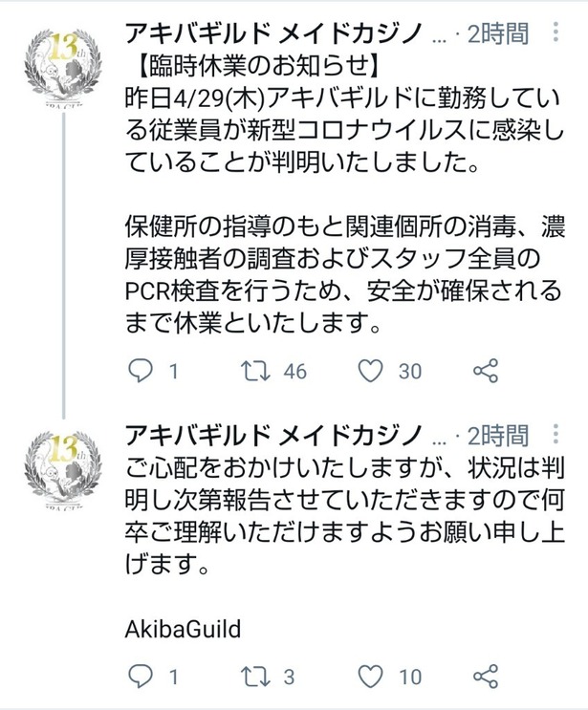Retweet the tweet with 46 retweets

point(252,372)
